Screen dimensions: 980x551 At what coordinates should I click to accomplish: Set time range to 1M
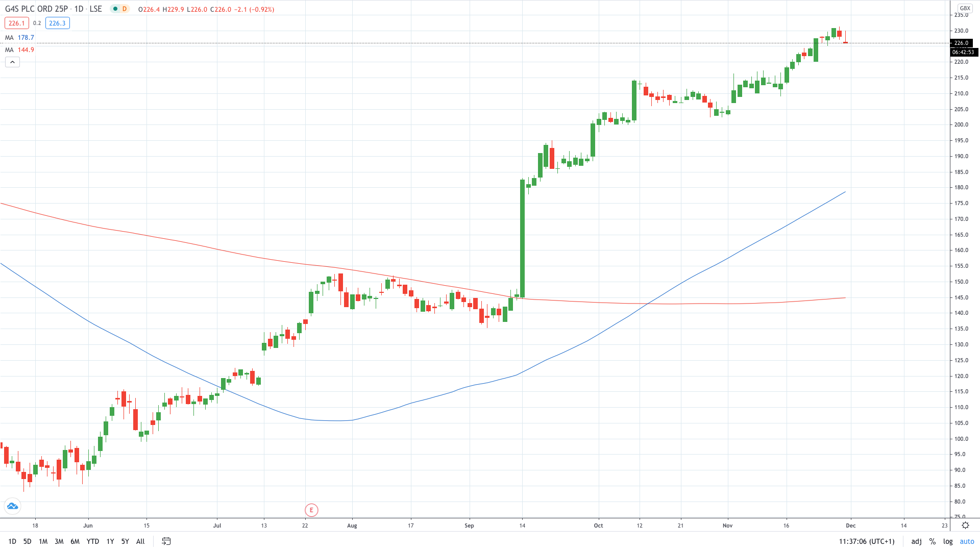(43, 541)
